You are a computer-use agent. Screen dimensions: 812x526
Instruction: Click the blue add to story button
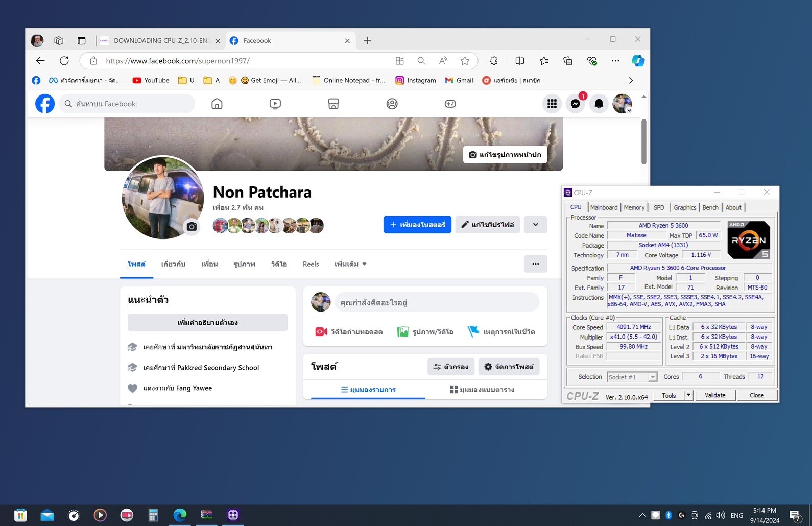[x=417, y=224]
